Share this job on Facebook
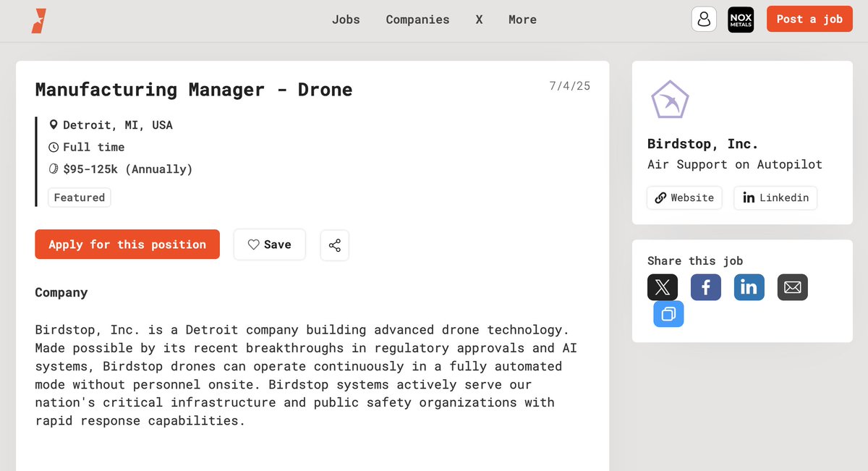The width and height of the screenshot is (868, 471). 706,287
